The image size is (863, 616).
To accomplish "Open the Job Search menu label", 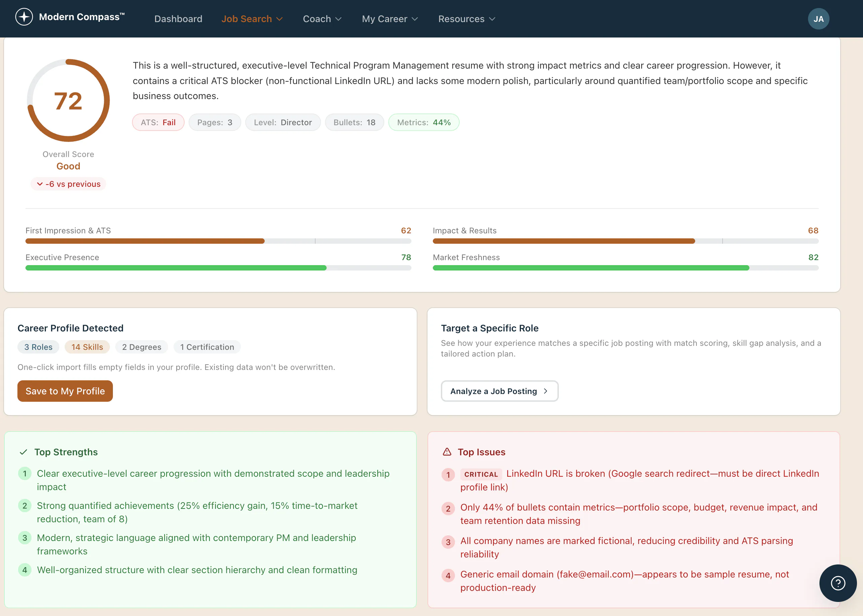I will [247, 19].
